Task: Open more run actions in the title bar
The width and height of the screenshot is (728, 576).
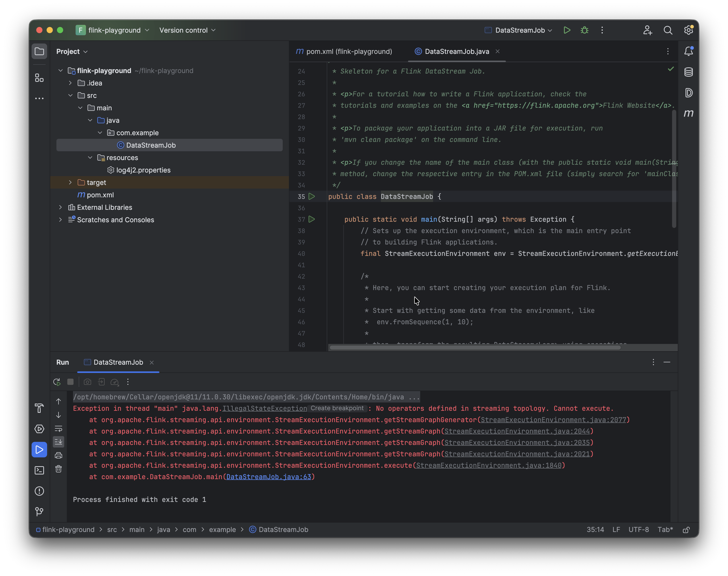Action: click(602, 30)
